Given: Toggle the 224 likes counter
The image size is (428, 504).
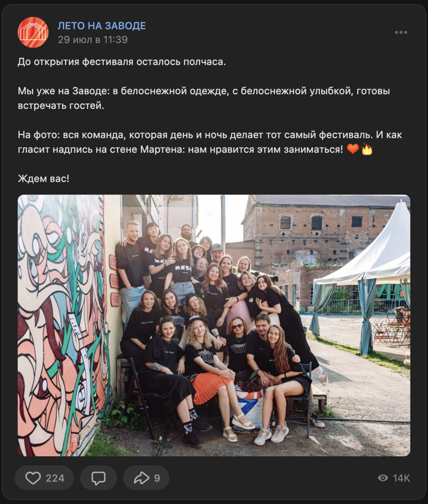Looking at the screenshot, I should pyautogui.click(x=55, y=478).
